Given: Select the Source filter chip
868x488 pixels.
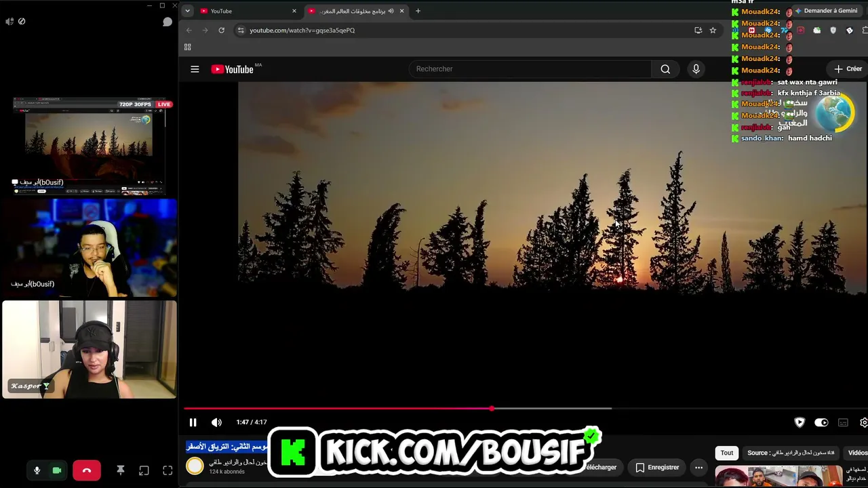Looking at the screenshot, I should [x=791, y=453].
